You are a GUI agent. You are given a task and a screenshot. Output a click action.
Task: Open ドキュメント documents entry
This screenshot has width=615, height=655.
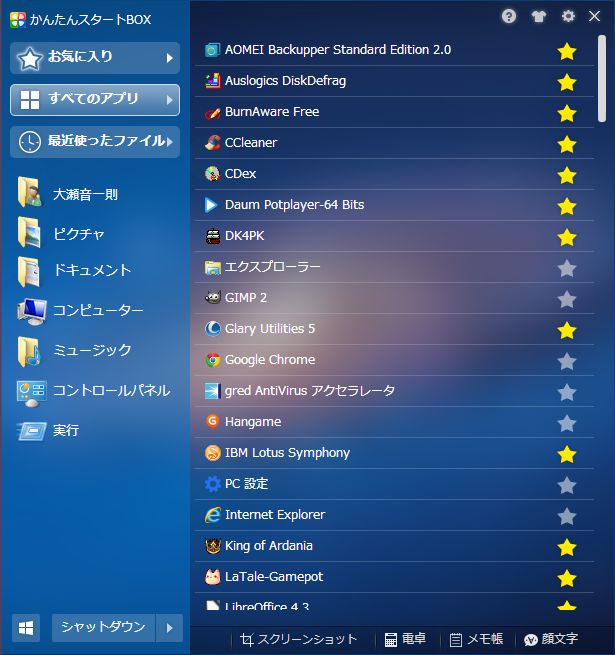point(74,272)
